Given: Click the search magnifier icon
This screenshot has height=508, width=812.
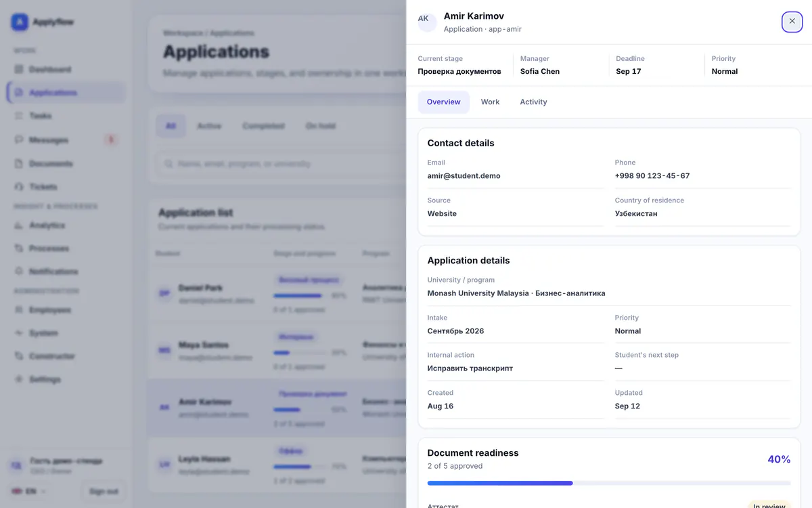Looking at the screenshot, I should point(168,164).
